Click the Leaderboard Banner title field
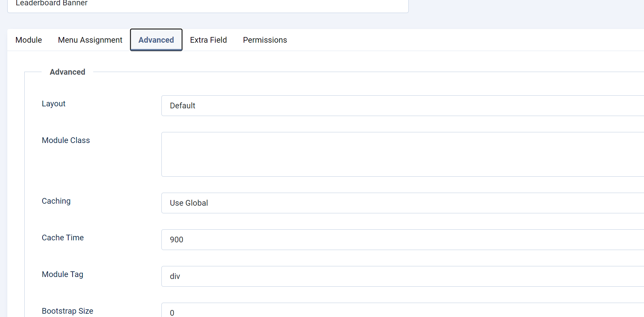The image size is (644, 317). tap(208, 5)
